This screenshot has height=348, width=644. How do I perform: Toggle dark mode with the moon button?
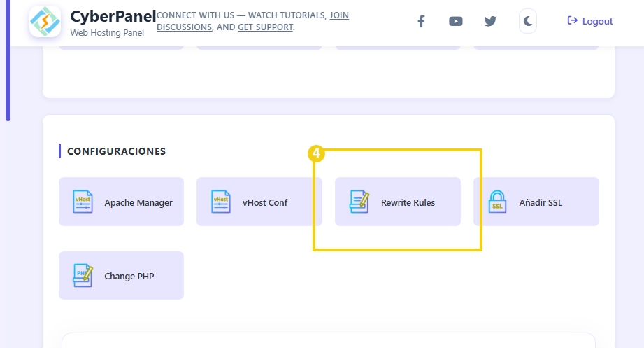528,21
